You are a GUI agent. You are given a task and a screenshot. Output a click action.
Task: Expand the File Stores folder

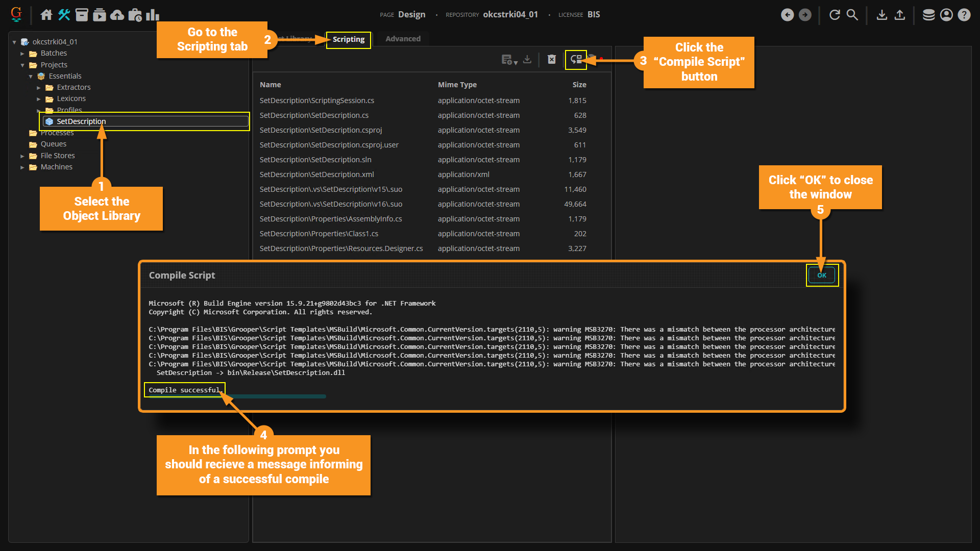22,156
